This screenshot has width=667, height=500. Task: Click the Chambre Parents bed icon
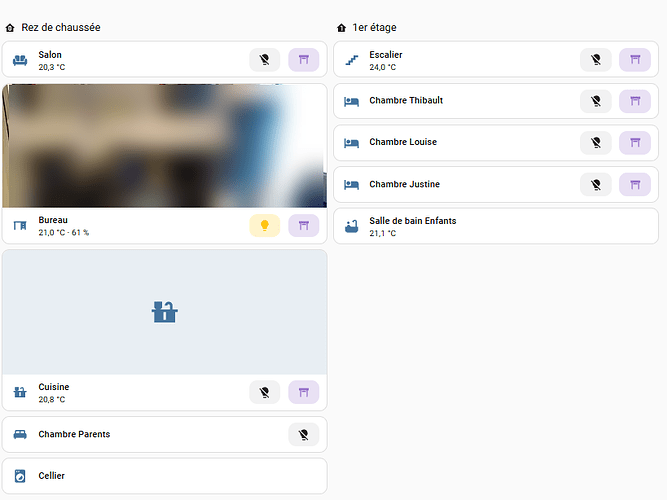20,435
